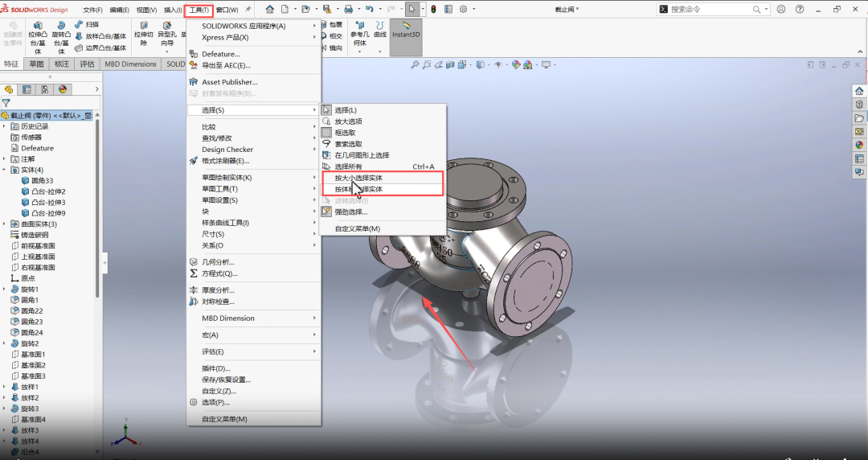Image resolution: width=868 pixels, height=460 pixels.
Task: Click the pin icon beside 窗口 menu
Action: coord(248,10)
